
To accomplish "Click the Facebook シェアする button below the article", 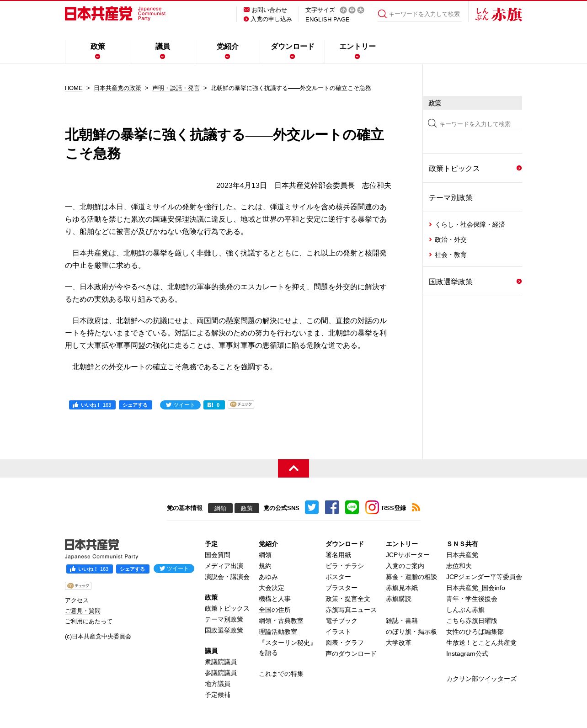I will pos(135,405).
